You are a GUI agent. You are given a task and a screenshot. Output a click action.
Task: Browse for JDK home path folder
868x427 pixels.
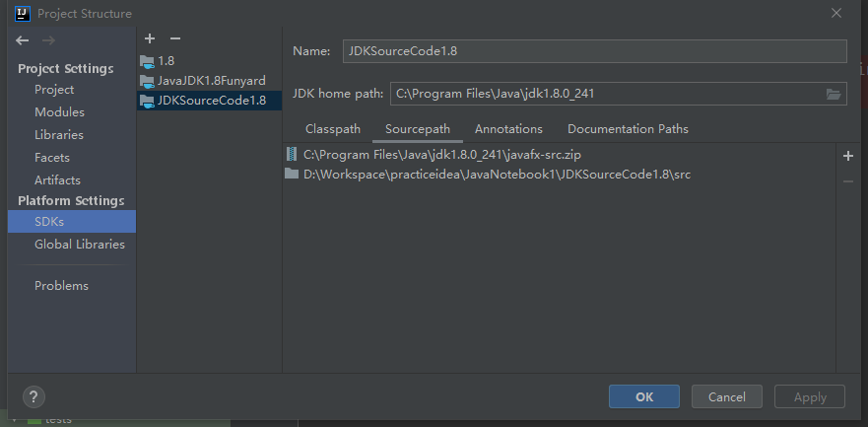coord(834,94)
